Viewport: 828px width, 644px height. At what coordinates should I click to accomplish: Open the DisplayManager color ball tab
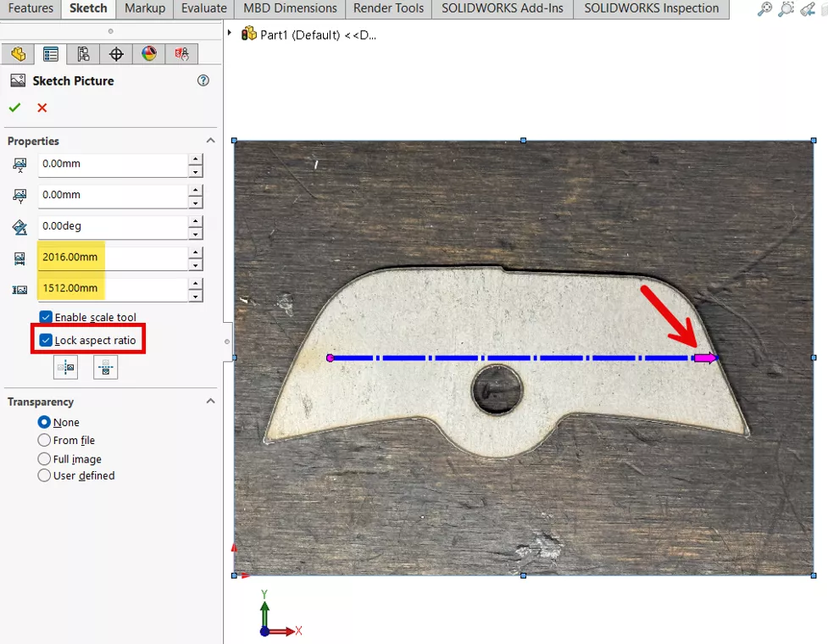(149, 54)
